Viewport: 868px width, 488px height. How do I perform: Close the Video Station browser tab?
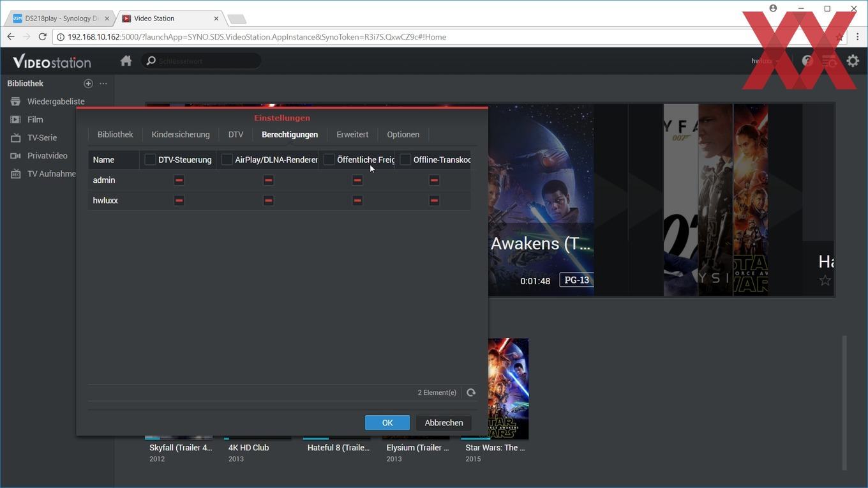tap(216, 19)
